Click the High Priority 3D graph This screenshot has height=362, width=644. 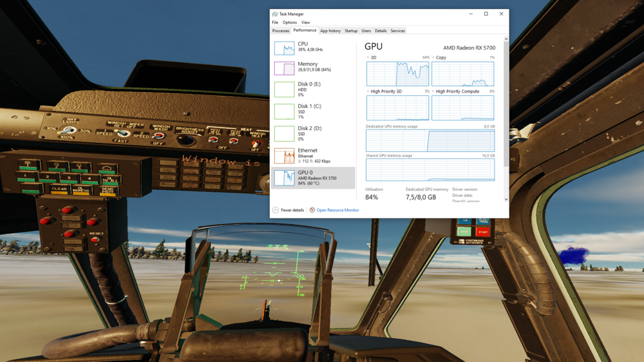[x=397, y=108]
